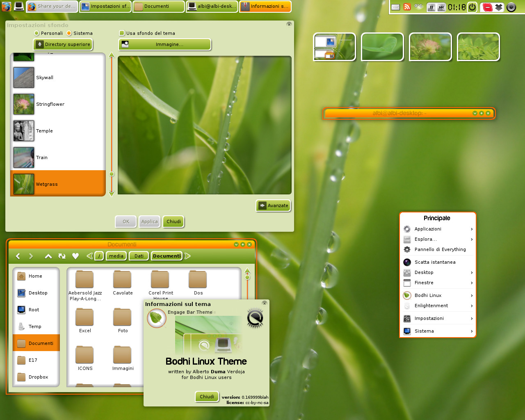525x420 pixels.
Task: Select the Dati breadcrumb in Documenti
Action: pyautogui.click(x=139, y=256)
